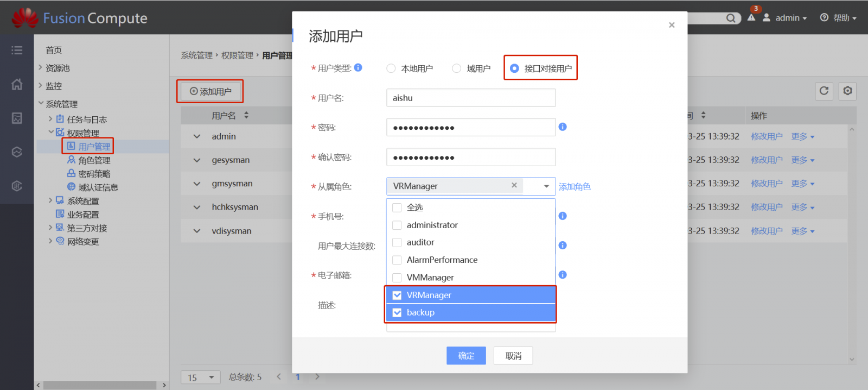868x390 pixels.
Task: Click the info icon next to password field
Action: point(563,127)
